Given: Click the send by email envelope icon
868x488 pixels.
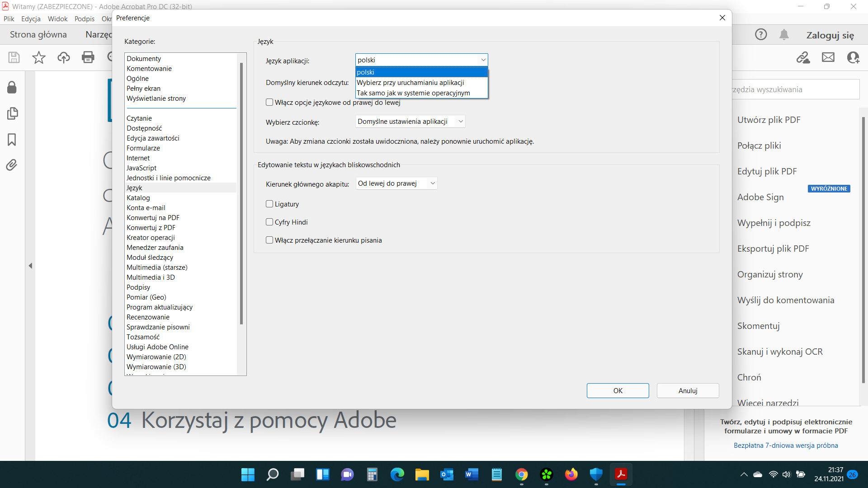Looking at the screenshot, I should (828, 57).
